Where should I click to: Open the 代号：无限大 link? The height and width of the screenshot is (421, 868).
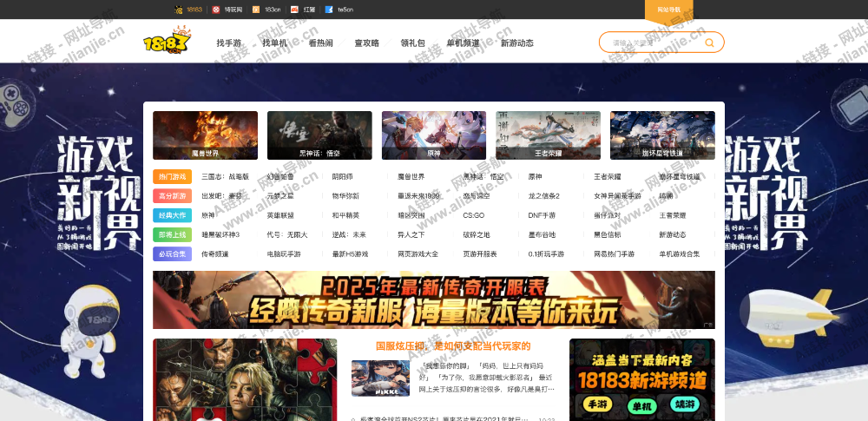[x=286, y=235]
